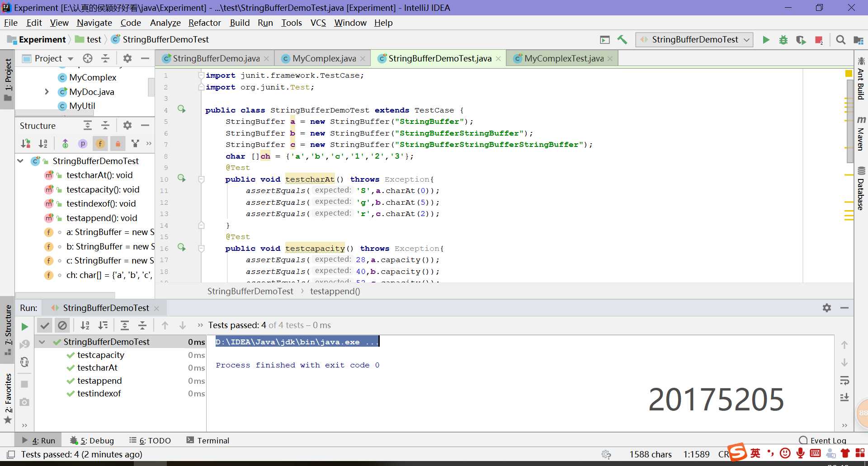Expand the MyDoc.java tree node

(47, 92)
